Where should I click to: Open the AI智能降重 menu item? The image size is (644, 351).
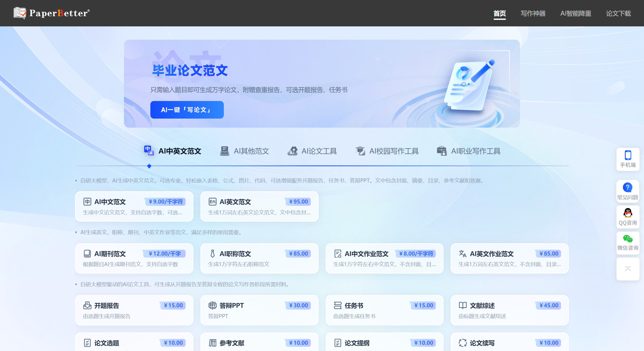point(576,13)
